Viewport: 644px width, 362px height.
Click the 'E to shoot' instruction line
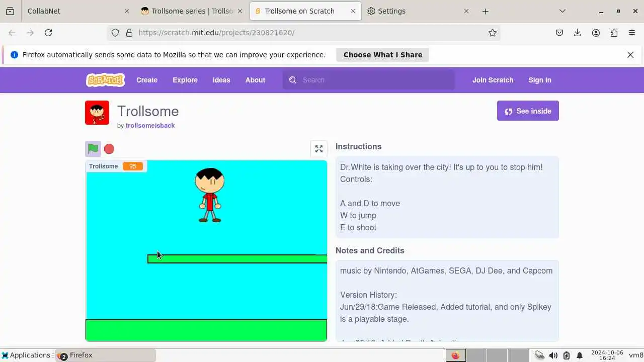pos(358,227)
